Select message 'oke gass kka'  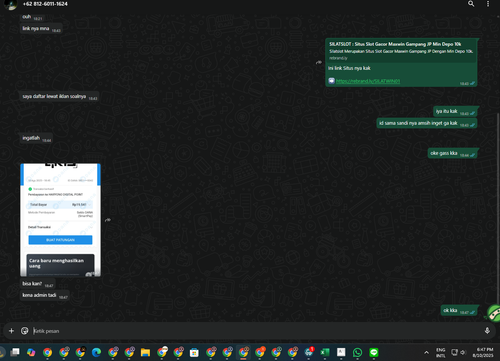pos(452,153)
